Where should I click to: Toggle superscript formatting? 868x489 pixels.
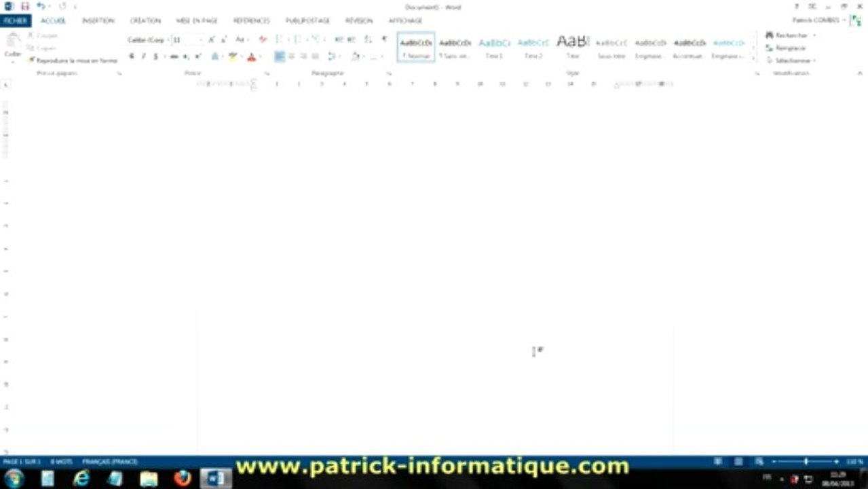tap(197, 56)
